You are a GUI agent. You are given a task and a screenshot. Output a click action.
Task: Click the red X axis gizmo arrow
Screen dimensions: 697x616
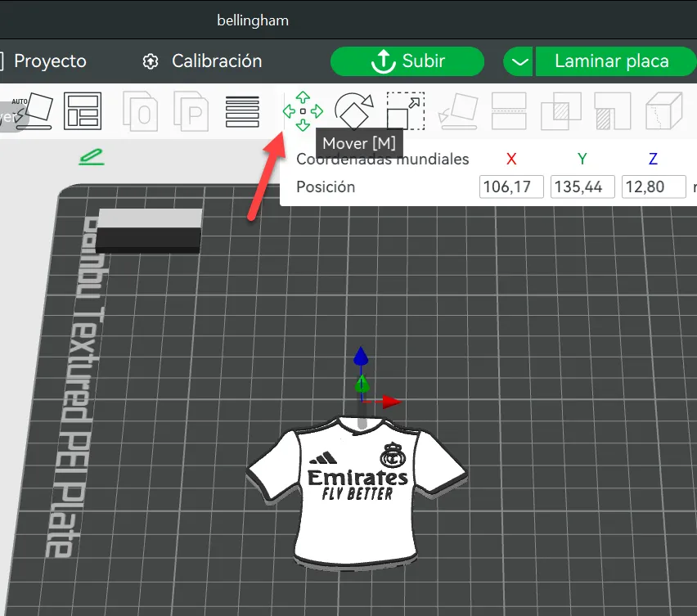point(392,402)
